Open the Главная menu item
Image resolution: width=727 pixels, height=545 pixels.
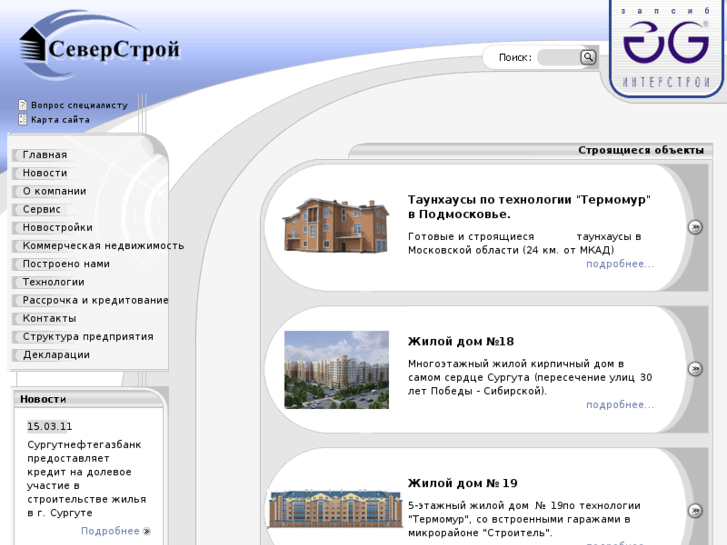45,154
